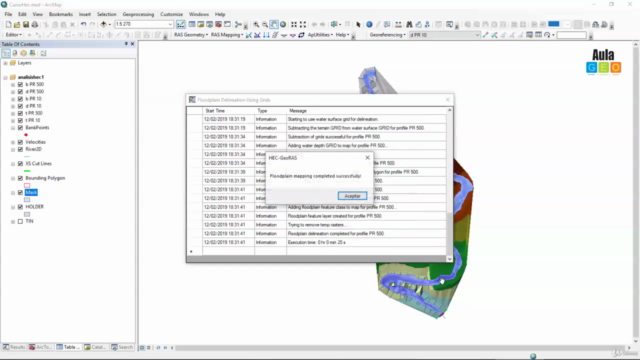Toggle visibility of the b PR 10 layer
Image resolution: width=640 pixels, height=360 pixels.
20,99
